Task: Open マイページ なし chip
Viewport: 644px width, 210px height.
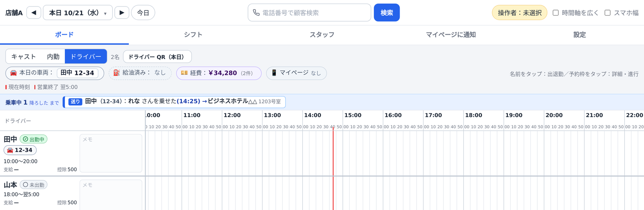Action: point(296,73)
